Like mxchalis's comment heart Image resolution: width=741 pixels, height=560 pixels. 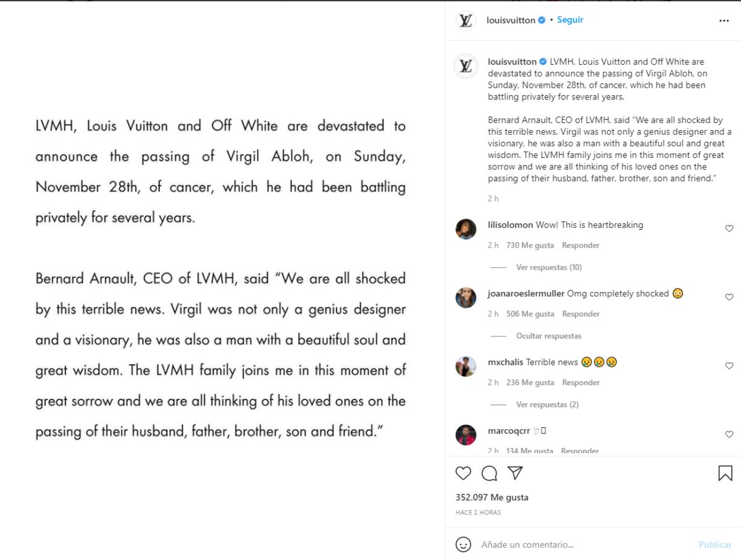729,366
